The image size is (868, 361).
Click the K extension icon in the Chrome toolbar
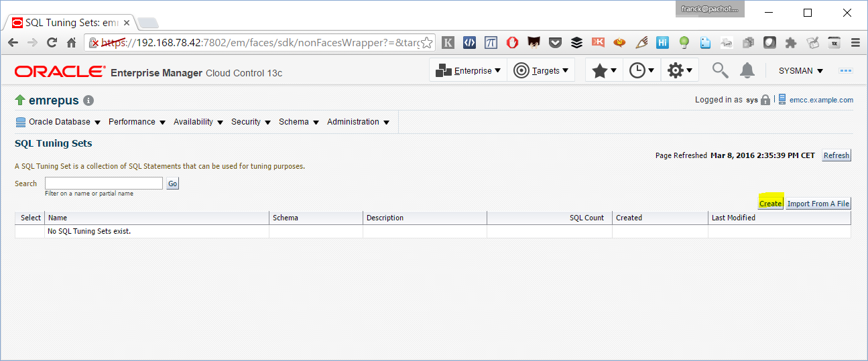[x=448, y=42]
